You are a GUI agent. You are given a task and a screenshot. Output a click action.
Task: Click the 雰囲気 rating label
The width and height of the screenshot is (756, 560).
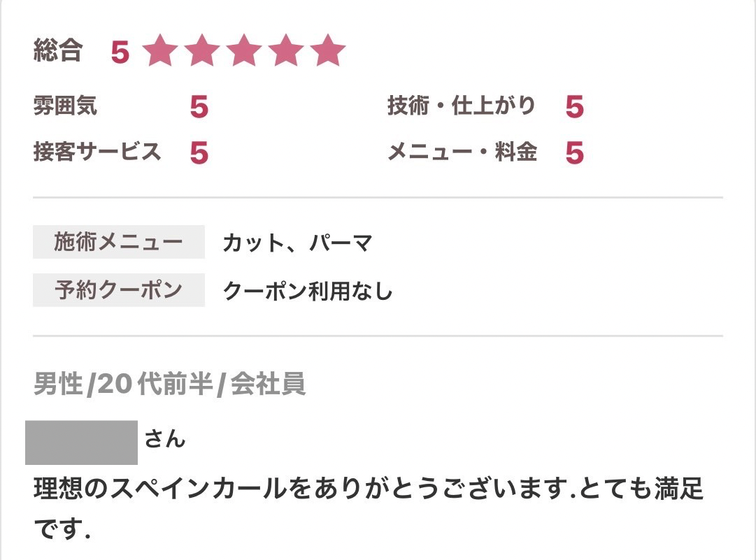65,106
